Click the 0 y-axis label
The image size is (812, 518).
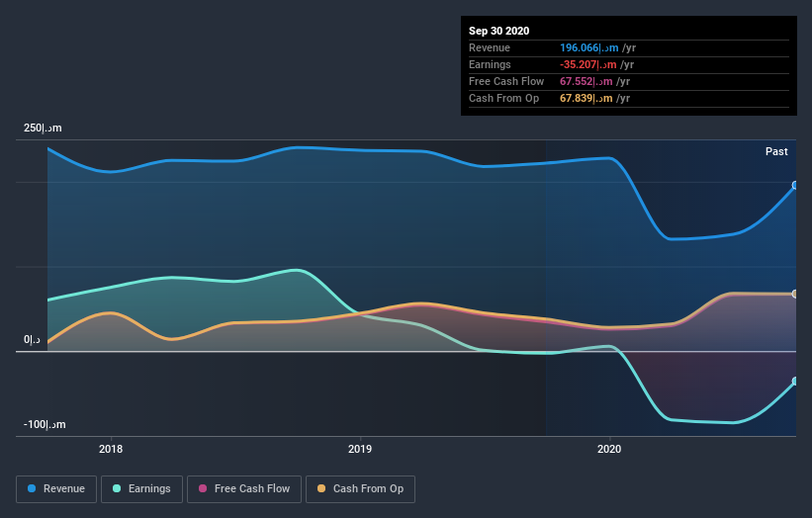tap(32, 340)
